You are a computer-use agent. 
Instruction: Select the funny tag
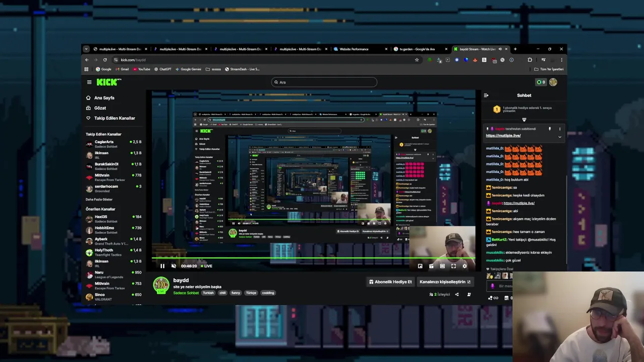(235, 293)
